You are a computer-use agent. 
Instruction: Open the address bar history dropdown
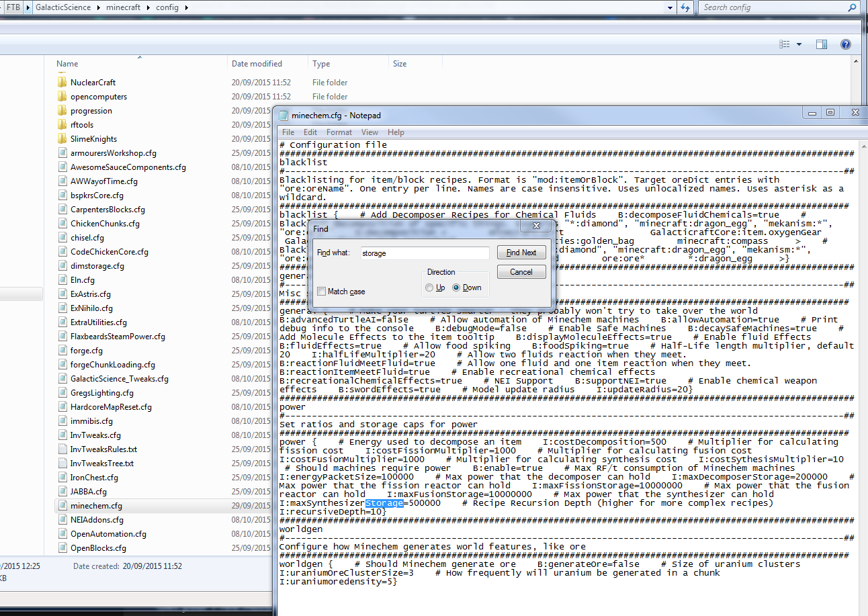[x=670, y=7]
